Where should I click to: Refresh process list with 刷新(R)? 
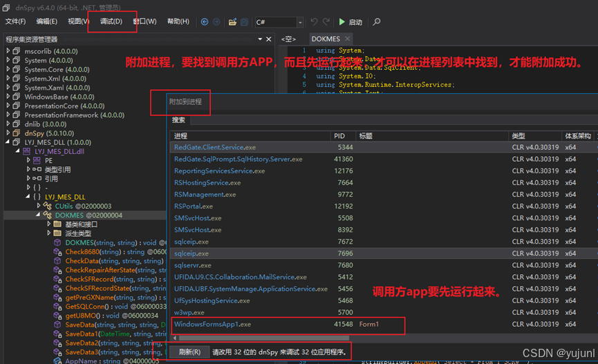pyautogui.click(x=189, y=352)
